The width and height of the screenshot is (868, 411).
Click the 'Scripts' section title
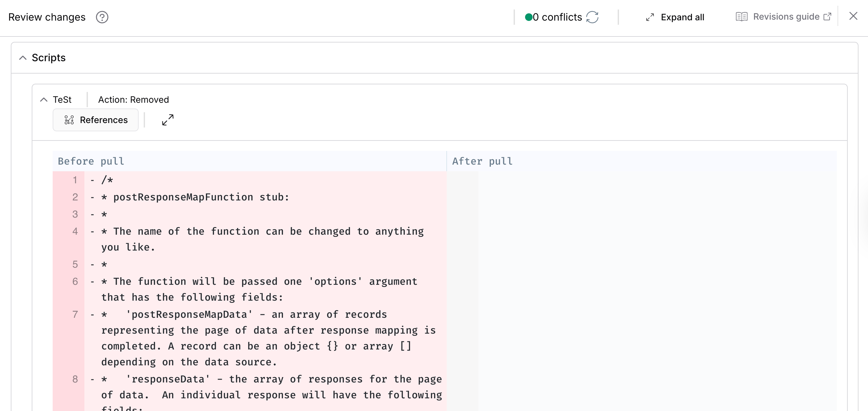(x=49, y=58)
